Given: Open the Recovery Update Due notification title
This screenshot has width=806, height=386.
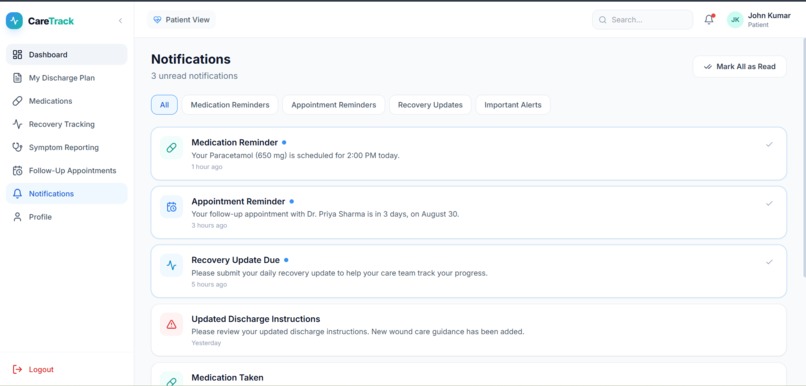Looking at the screenshot, I should pos(235,260).
